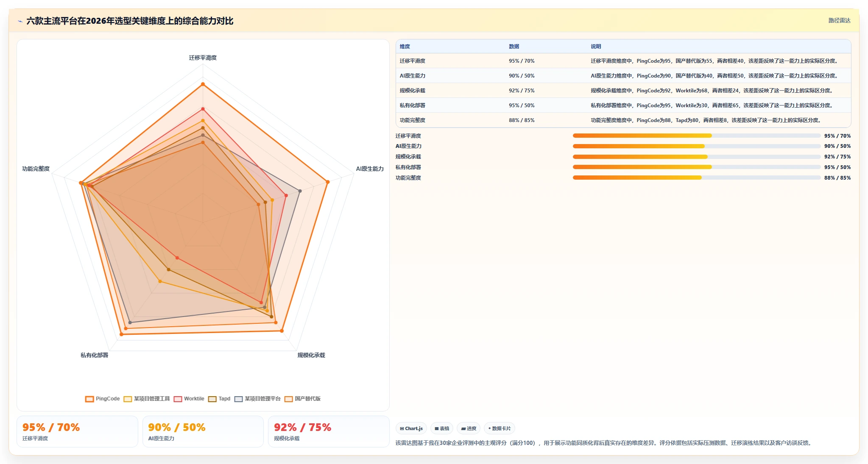The width and height of the screenshot is (868, 464).
Task: Select the AI原生能力 table row name
Action: (x=412, y=76)
